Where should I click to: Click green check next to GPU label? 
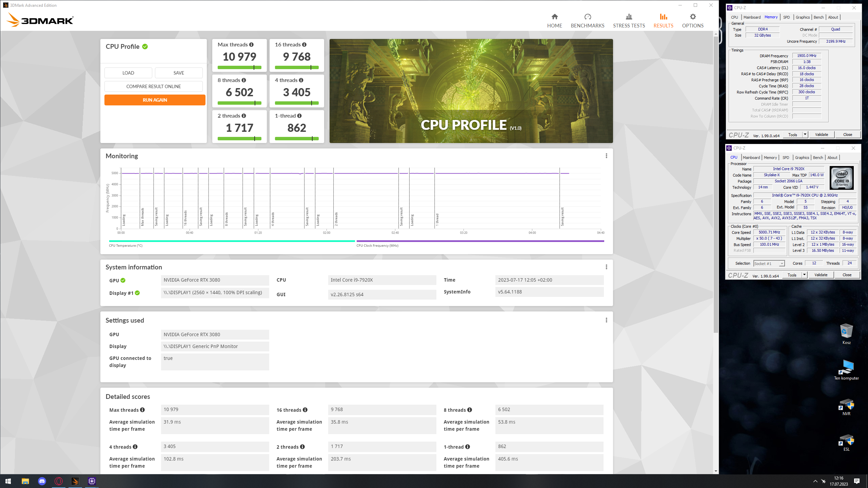click(123, 280)
